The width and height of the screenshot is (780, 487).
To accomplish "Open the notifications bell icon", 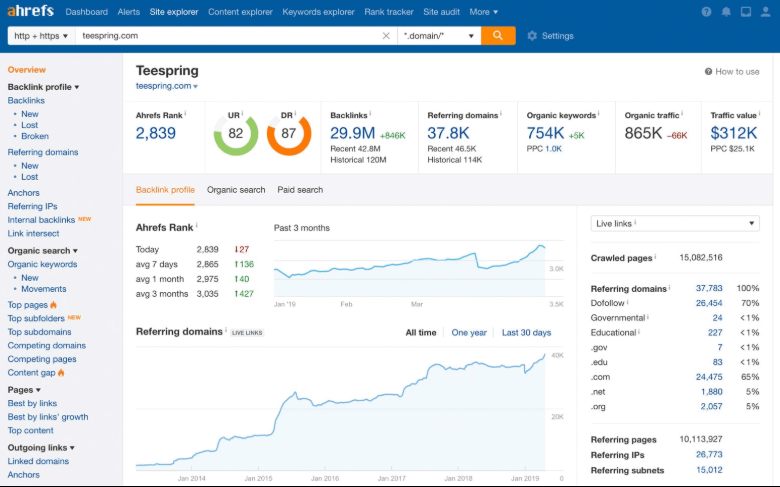I will point(726,12).
